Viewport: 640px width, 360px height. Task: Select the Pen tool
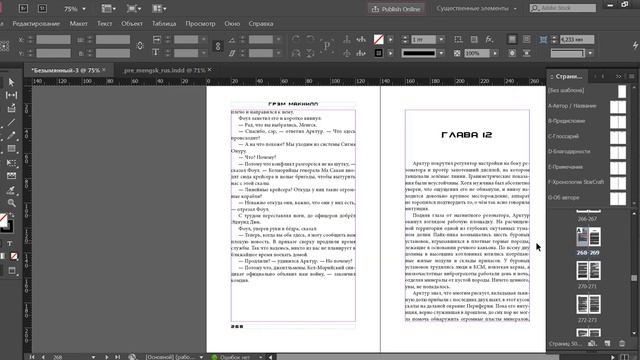click(11, 136)
